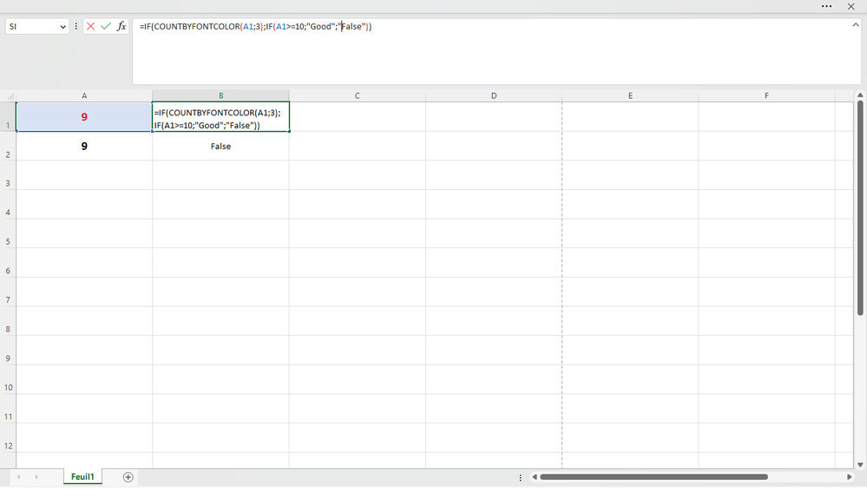Click horizontal scrollbar left arrow
This screenshot has height=504, width=867.
[x=534, y=477]
